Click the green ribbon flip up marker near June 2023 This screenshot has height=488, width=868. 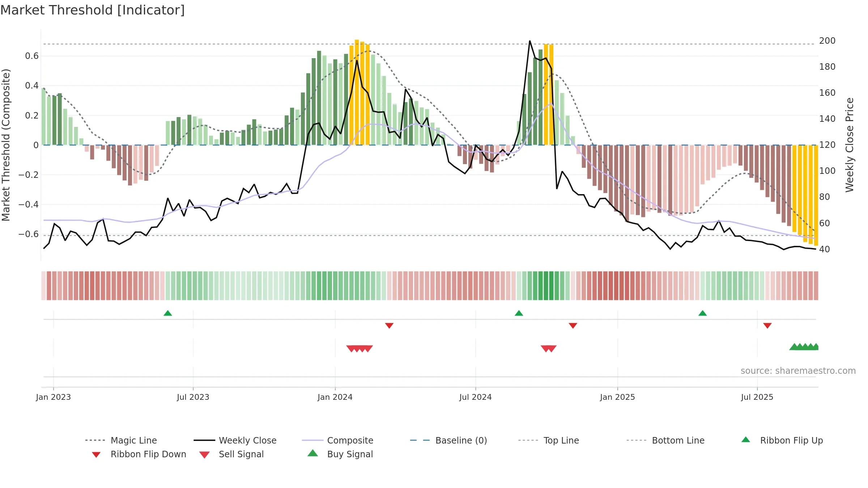coord(168,313)
